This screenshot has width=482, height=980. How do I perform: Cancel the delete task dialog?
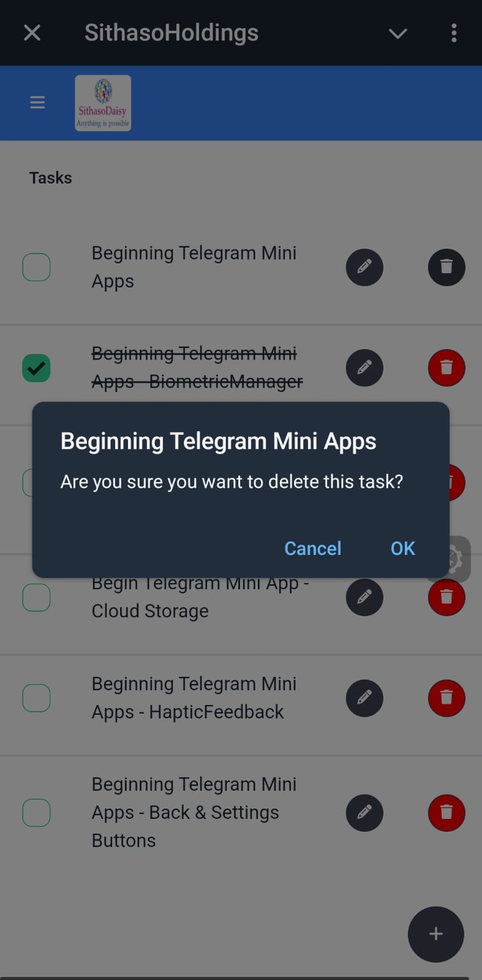coord(313,548)
